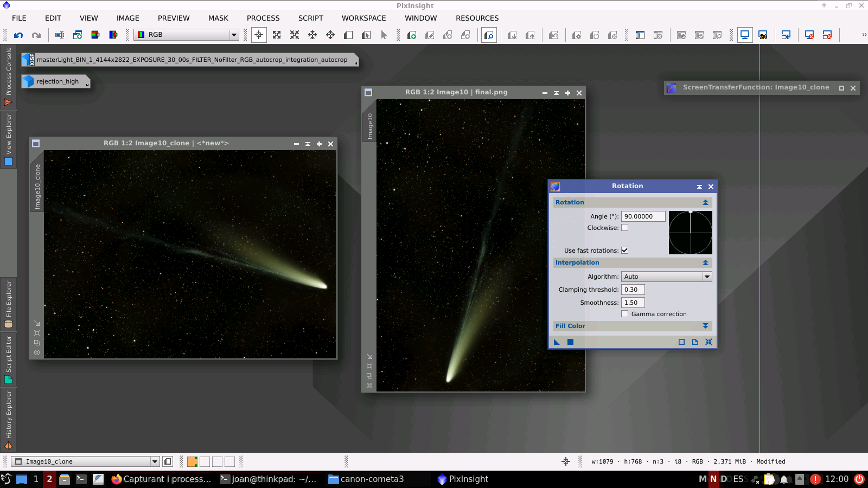Screen dimensions: 868x488
Task: Enable Gamma correction checkbox
Action: (624, 314)
